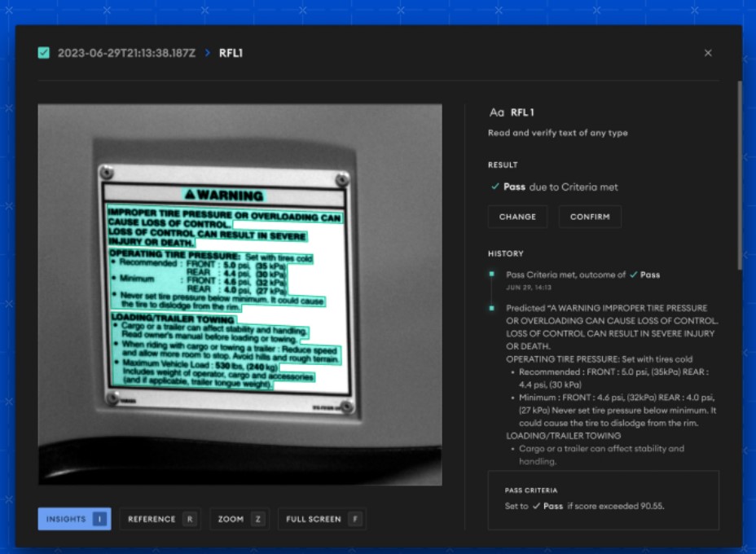Click the 2023-06-29T21:13:38.187Z breadcrumb
756x554 pixels.
coord(126,53)
